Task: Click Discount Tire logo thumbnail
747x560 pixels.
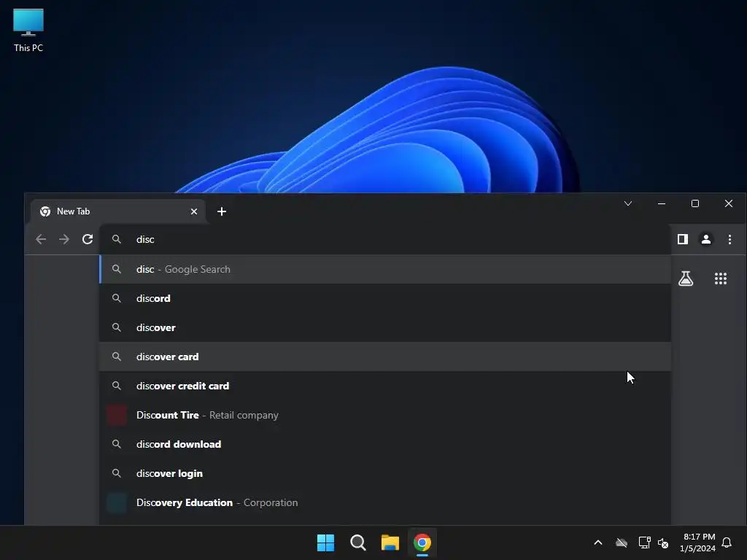Action: point(117,415)
